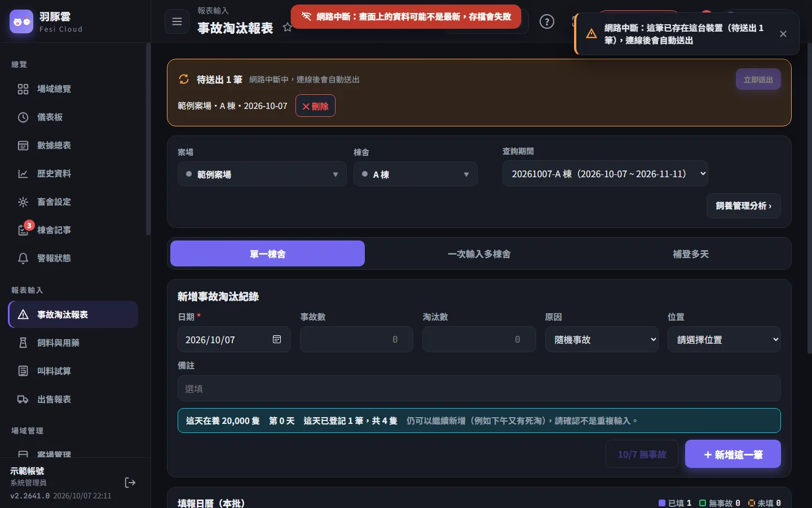Dismiss the 網路中斷 notification toast
812x508 pixels.
(783, 34)
